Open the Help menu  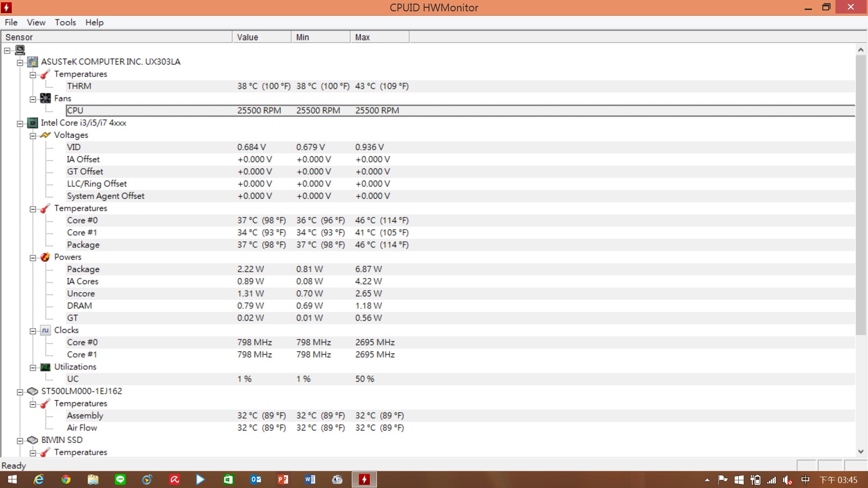click(94, 22)
